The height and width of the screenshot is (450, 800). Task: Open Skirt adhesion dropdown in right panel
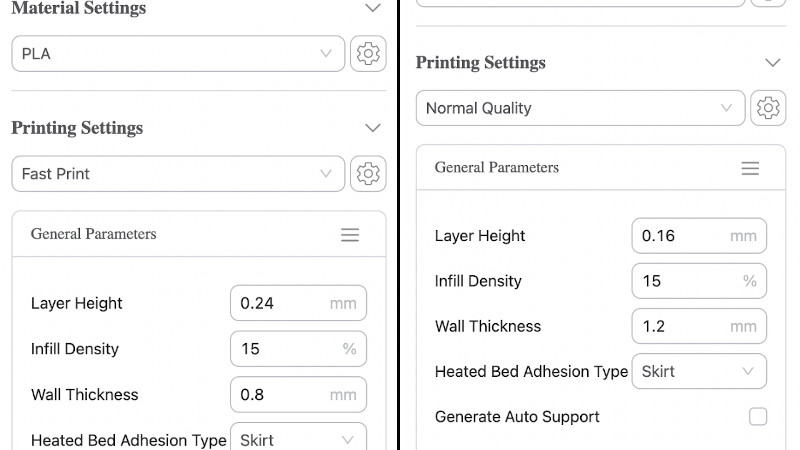coord(699,371)
